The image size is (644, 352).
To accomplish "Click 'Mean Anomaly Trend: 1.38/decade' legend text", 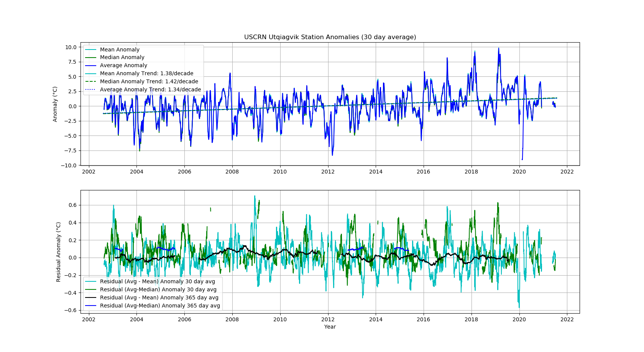I will click(146, 74).
